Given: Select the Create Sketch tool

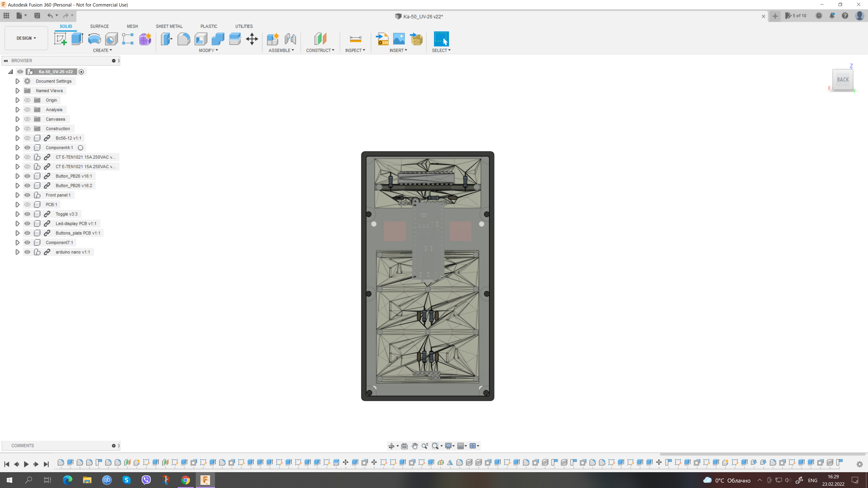Looking at the screenshot, I should click(x=60, y=39).
